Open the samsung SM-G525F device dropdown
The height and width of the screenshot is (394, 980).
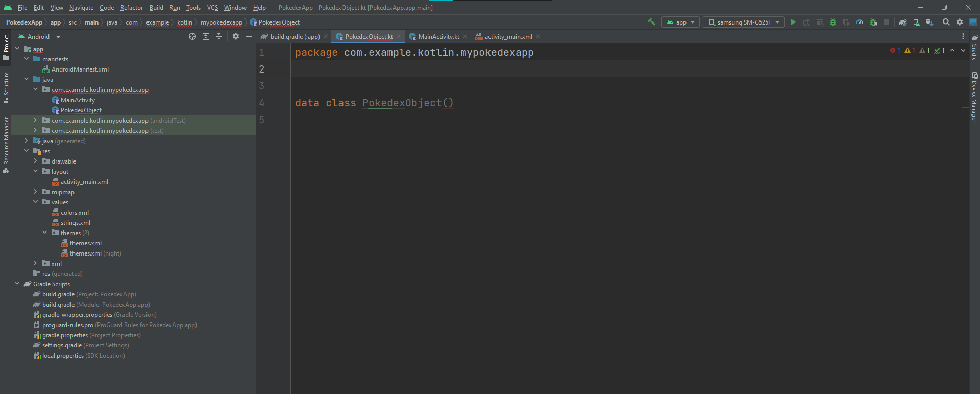[744, 22]
